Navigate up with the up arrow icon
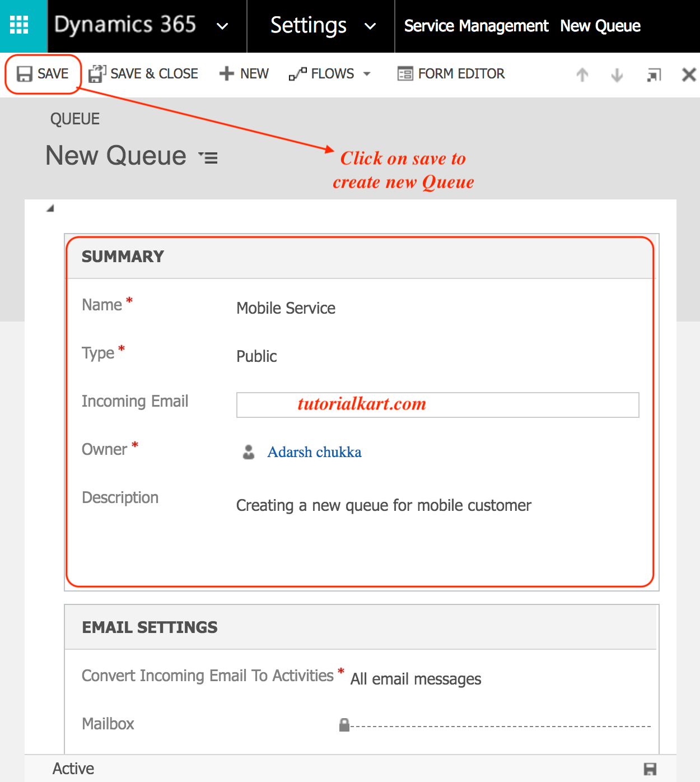This screenshot has height=782, width=700. tap(582, 75)
